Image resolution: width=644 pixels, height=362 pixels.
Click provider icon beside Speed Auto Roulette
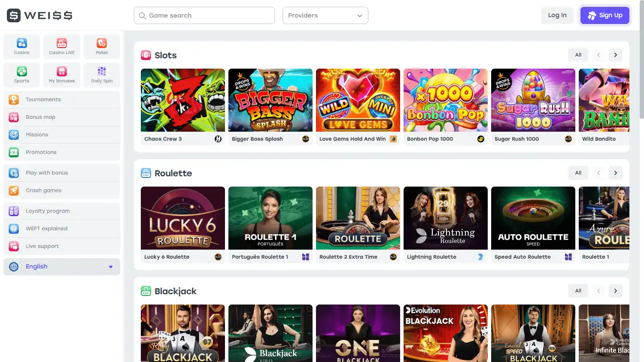pos(568,257)
